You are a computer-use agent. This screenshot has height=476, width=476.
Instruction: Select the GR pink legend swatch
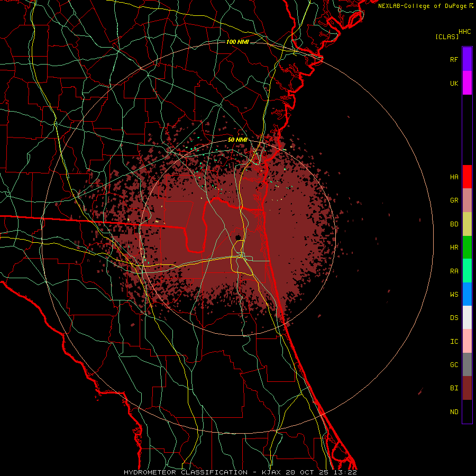point(467,200)
